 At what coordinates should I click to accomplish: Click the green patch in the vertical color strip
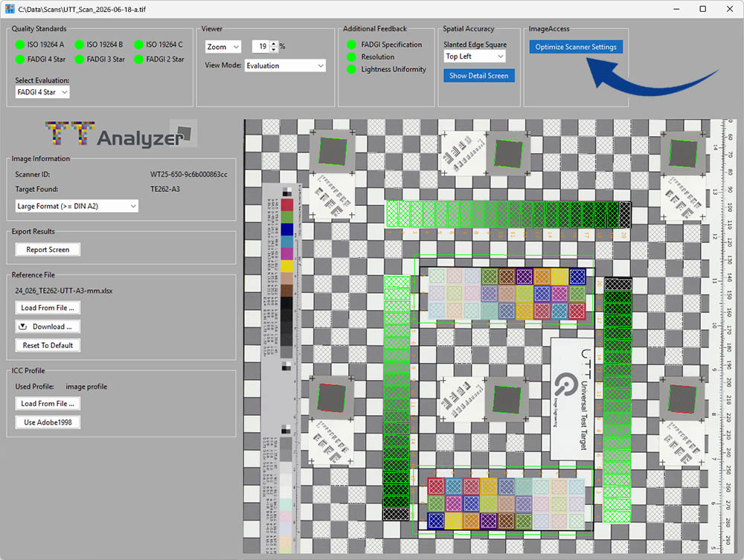coord(287,217)
